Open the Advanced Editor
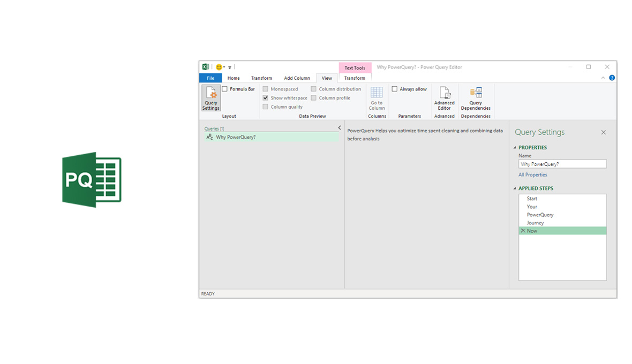 (x=444, y=98)
